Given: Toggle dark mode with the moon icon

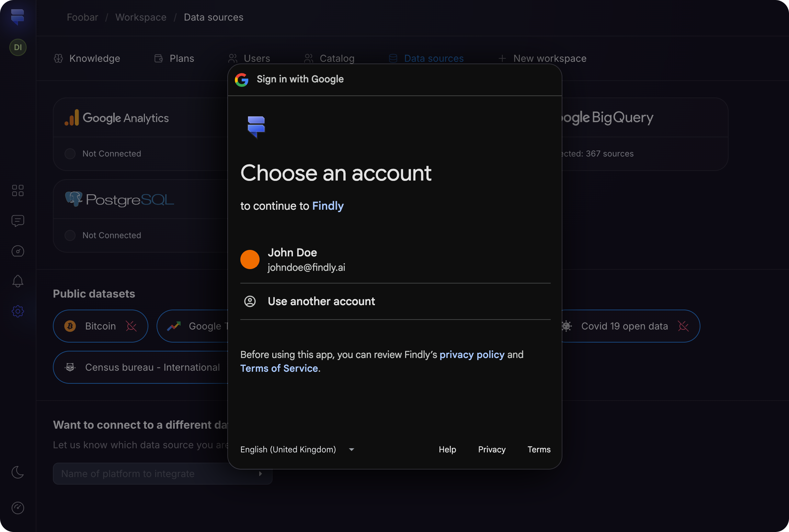Looking at the screenshot, I should coord(18,473).
